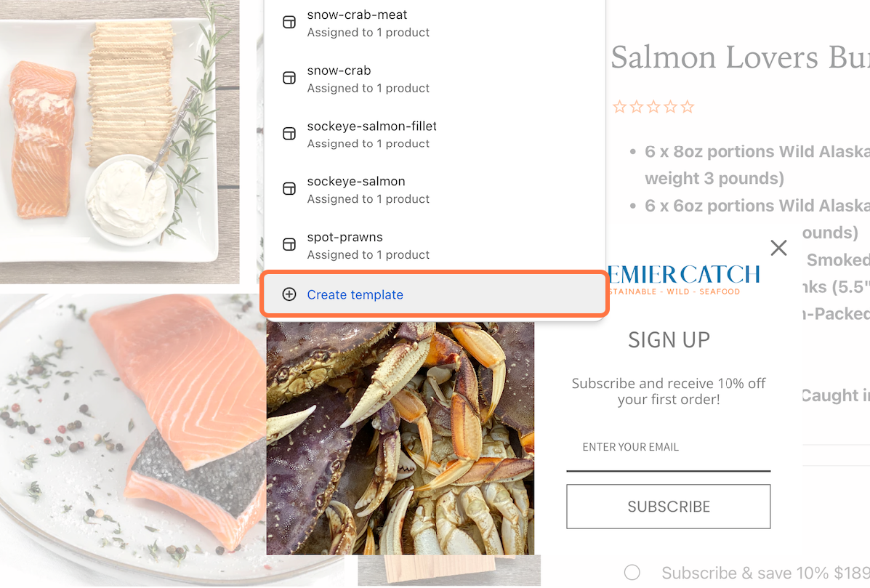Choose the sockeye-salmon-fillet template entry
The height and width of the screenshot is (588, 870).
[435, 134]
